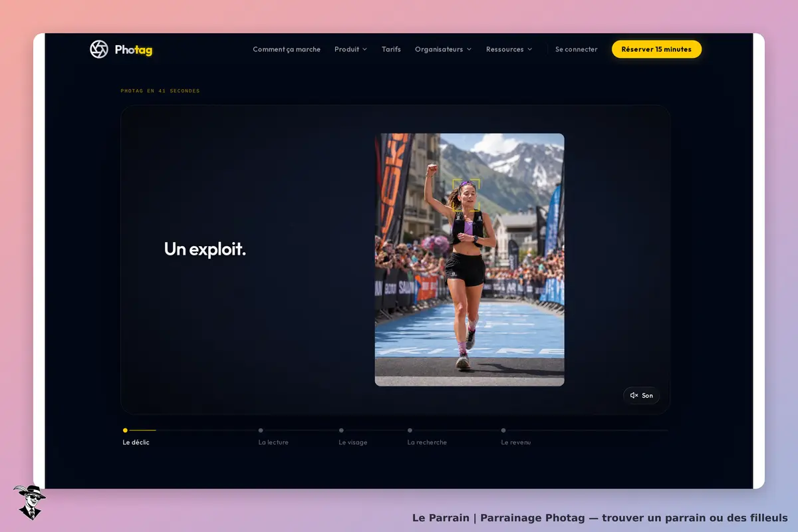The height and width of the screenshot is (532, 798).
Task: Go to the Tarifs page
Action: [x=391, y=49]
